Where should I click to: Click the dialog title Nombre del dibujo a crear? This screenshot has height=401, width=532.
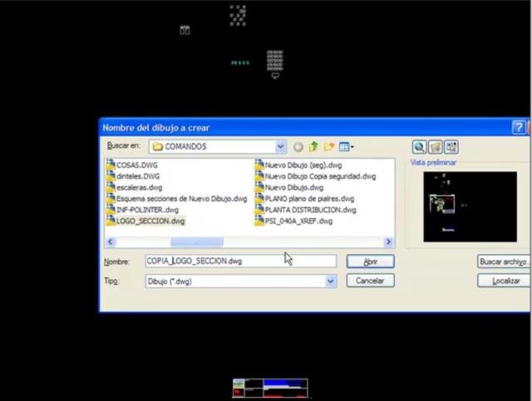click(x=156, y=128)
